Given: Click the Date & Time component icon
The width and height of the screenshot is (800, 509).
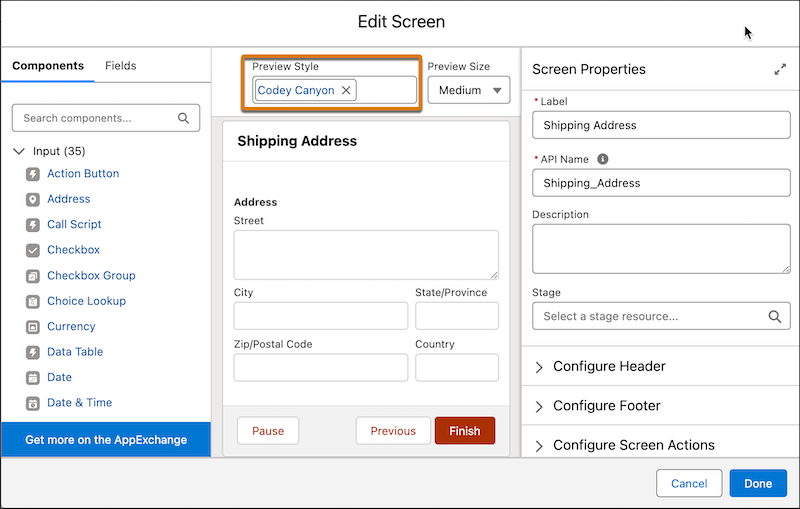Looking at the screenshot, I should point(32,403).
